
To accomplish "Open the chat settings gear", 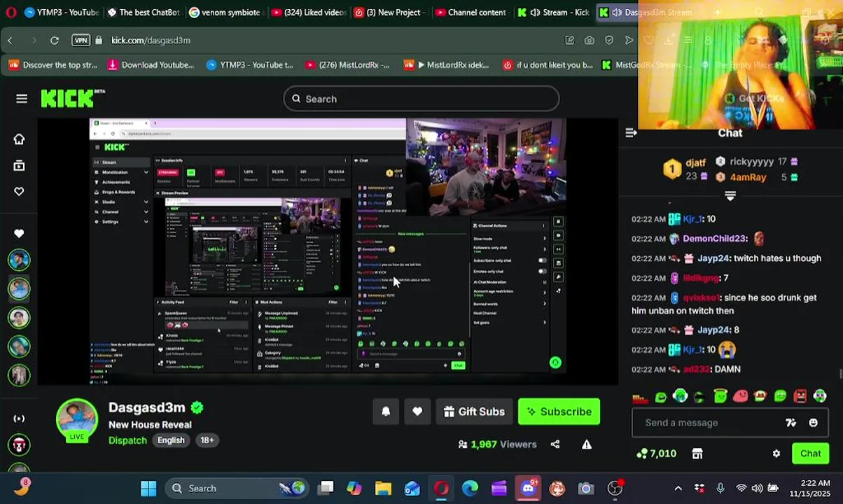I will [x=776, y=454].
